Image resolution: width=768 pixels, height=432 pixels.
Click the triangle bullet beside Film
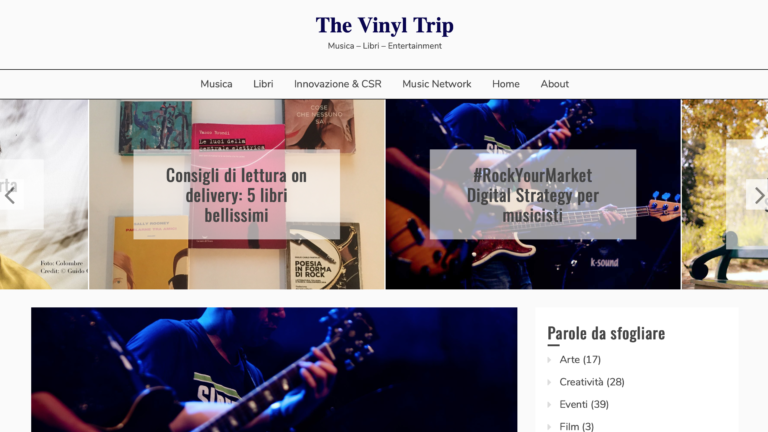(549, 427)
